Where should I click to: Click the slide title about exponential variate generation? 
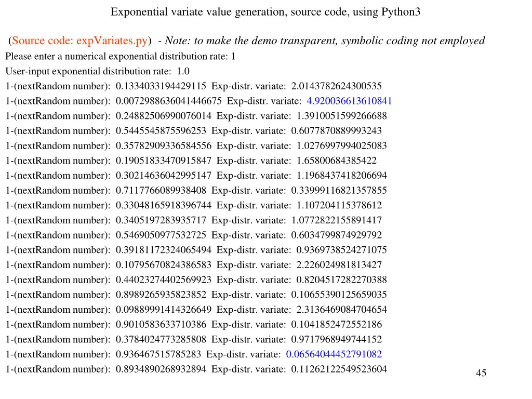pos(265,12)
